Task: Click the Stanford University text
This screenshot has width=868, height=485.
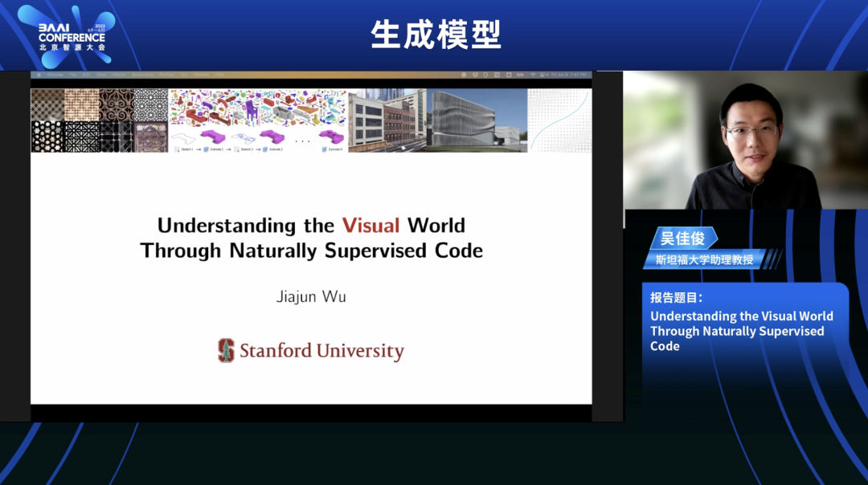Action: (321, 351)
